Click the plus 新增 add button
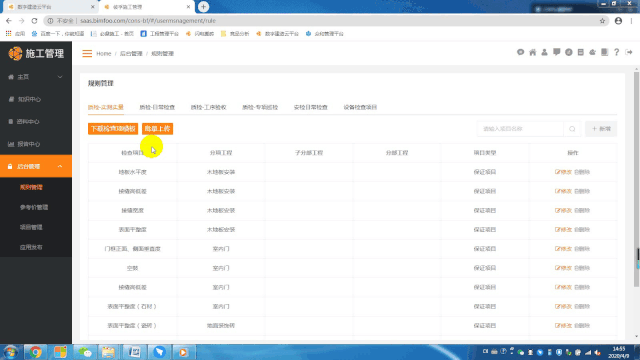This screenshot has width=640, height=360. point(601,129)
